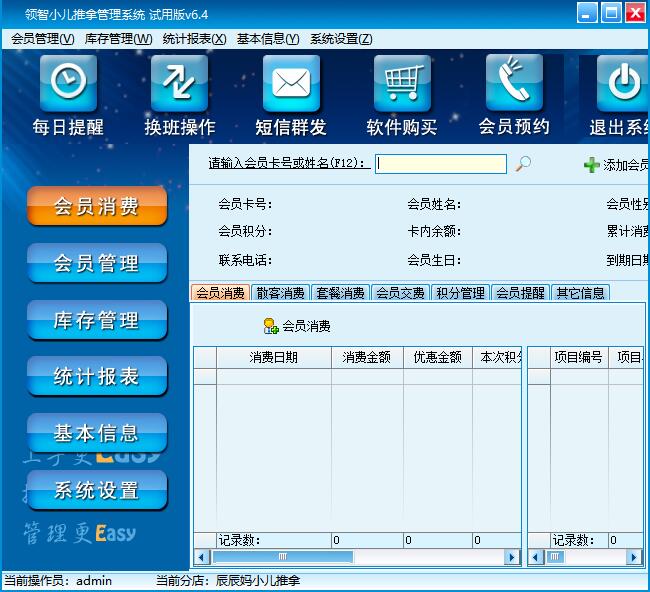Open the 短信群发 envelope icon
Image resolution: width=650 pixels, height=592 pixels.
click(x=291, y=83)
